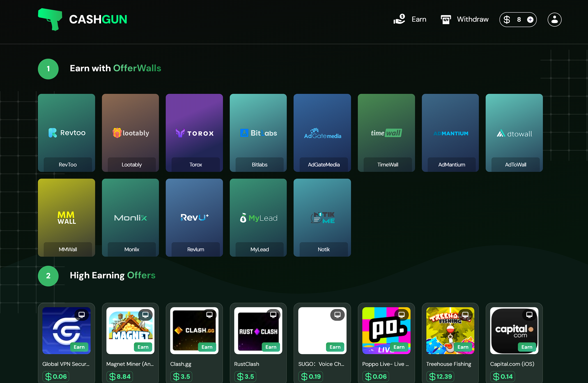Click the $0.19 SUGO reward
This screenshot has width=588, height=383.
[x=311, y=376]
